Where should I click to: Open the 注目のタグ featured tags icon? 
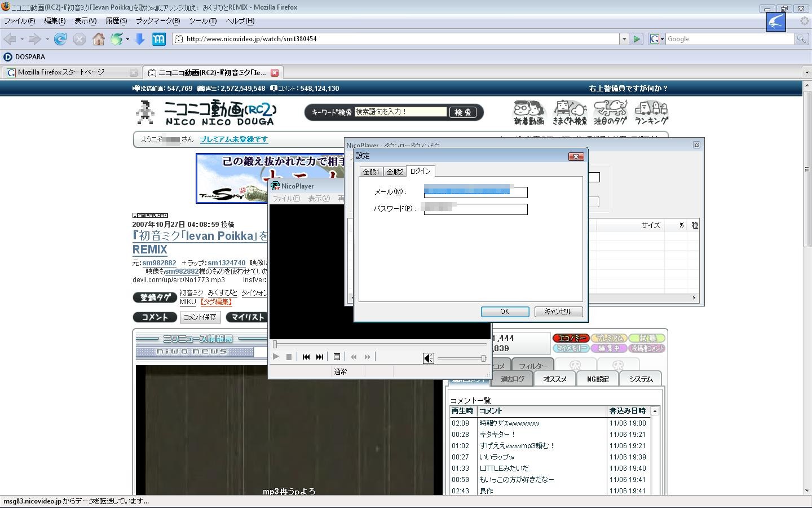tap(610, 112)
